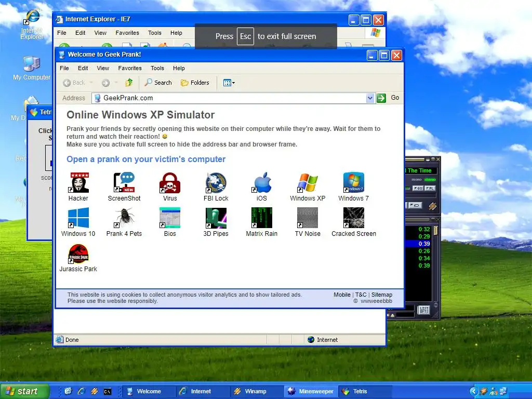Open Tools menu in Welcome window
The image size is (532, 399).
tap(157, 68)
